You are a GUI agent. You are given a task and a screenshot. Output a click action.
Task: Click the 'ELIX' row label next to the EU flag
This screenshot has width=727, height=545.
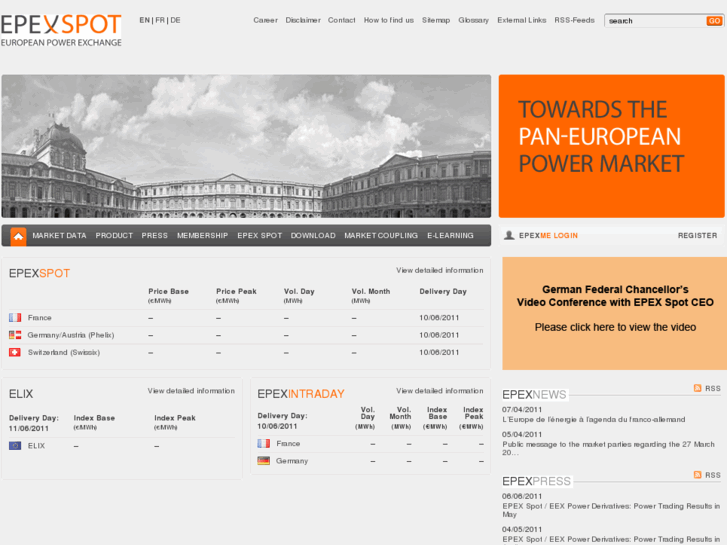click(36, 446)
